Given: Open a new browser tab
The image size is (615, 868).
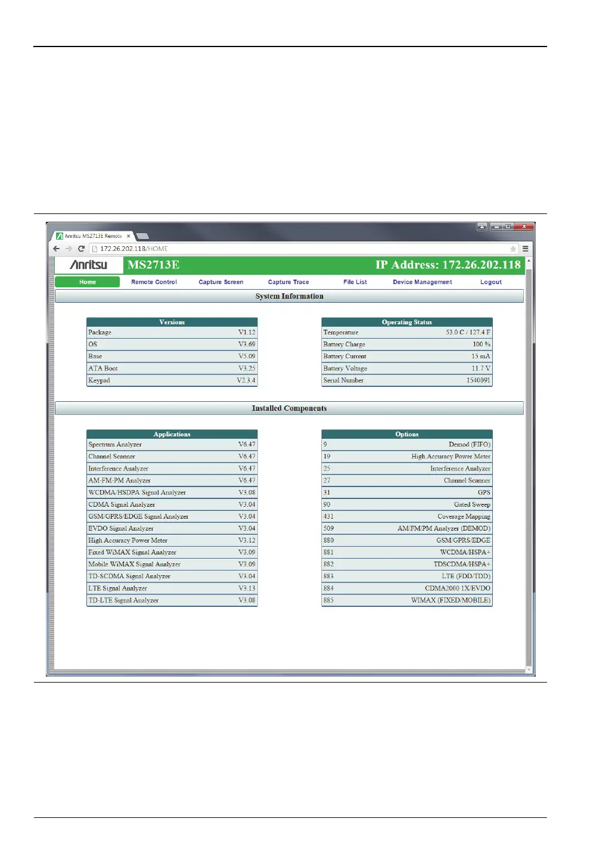Looking at the screenshot, I should coord(142,236).
